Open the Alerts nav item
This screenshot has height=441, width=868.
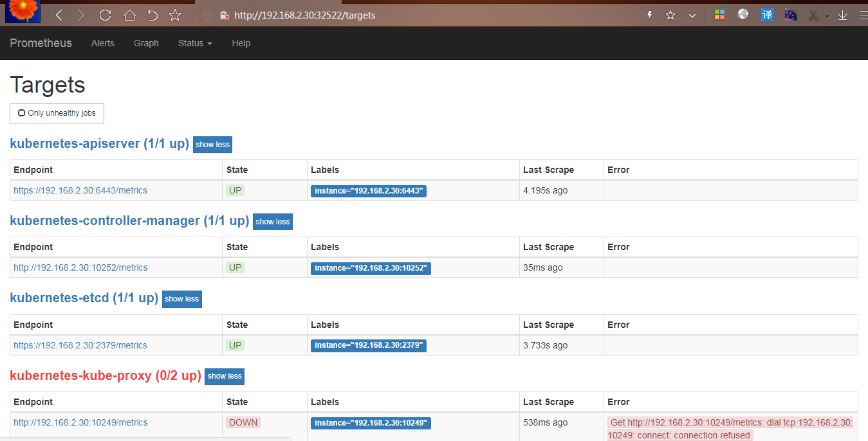(x=102, y=43)
